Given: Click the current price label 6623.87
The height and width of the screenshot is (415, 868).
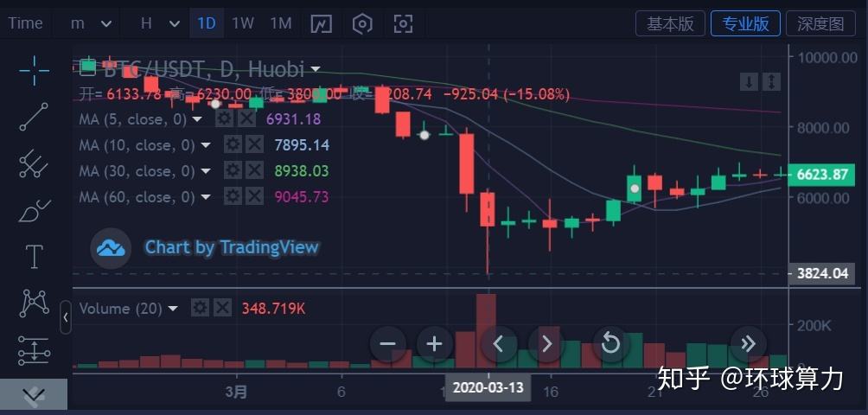Looking at the screenshot, I should [821, 175].
